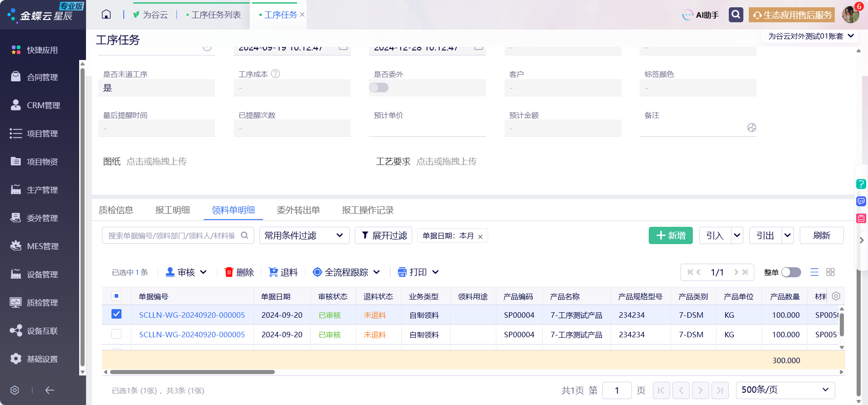This screenshot has width=868, height=405.
Task: Click the green 新增 button
Action: [671, 235]
